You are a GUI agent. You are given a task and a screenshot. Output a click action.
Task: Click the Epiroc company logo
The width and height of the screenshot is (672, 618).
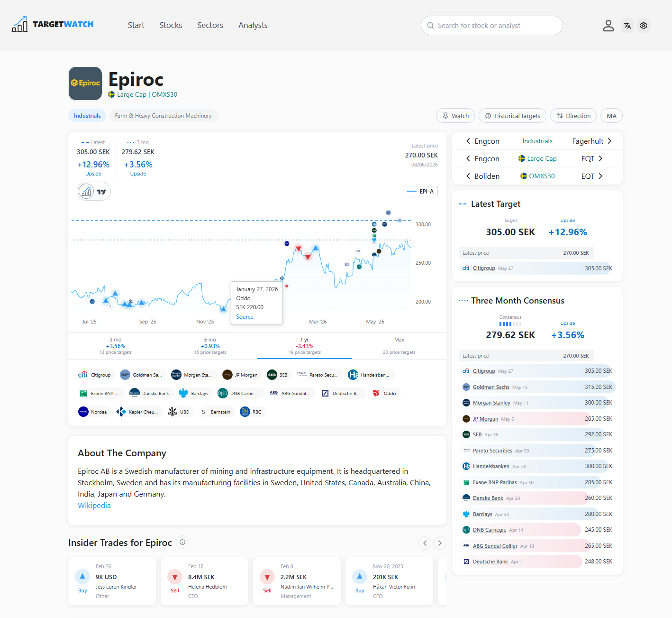85,83
